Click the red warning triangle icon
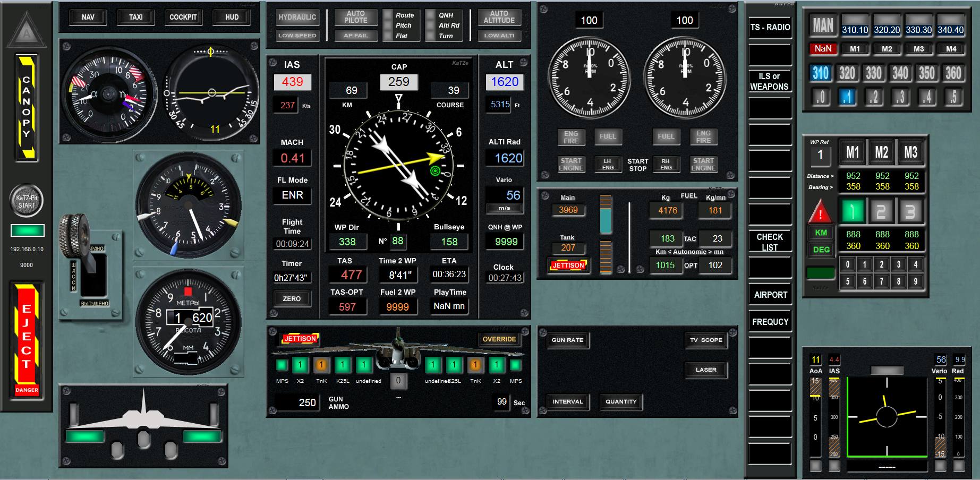Image resolution: width=980 pixels, height=480 pixels. pyautogui.click(x=820, y=212)
